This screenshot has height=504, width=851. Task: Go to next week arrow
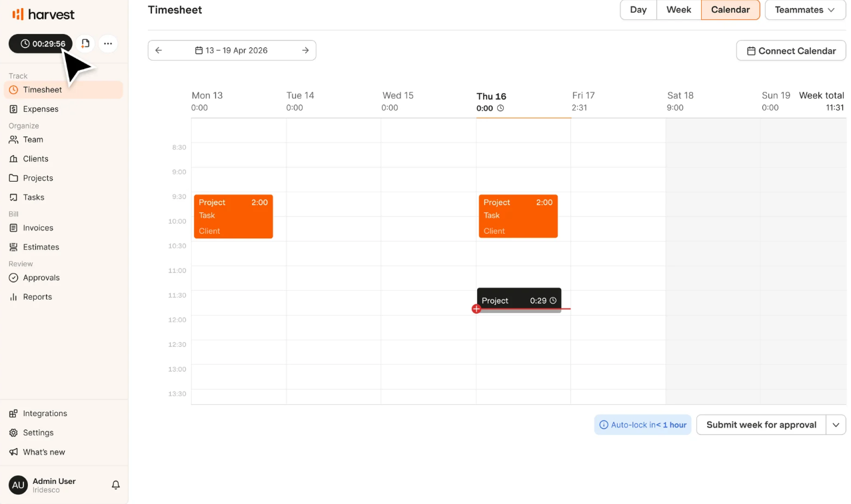305,51
